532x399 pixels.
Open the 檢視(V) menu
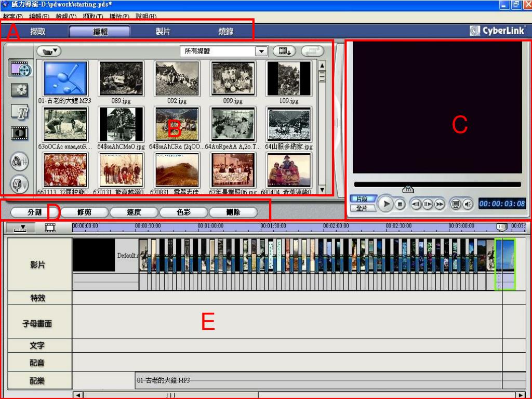click(66, 16)
